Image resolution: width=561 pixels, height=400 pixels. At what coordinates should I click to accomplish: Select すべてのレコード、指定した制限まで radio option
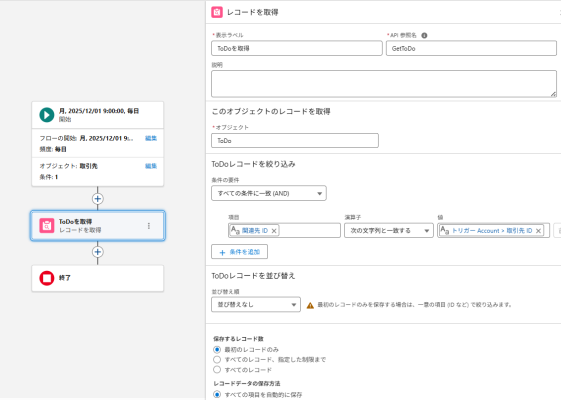point(217,359)
